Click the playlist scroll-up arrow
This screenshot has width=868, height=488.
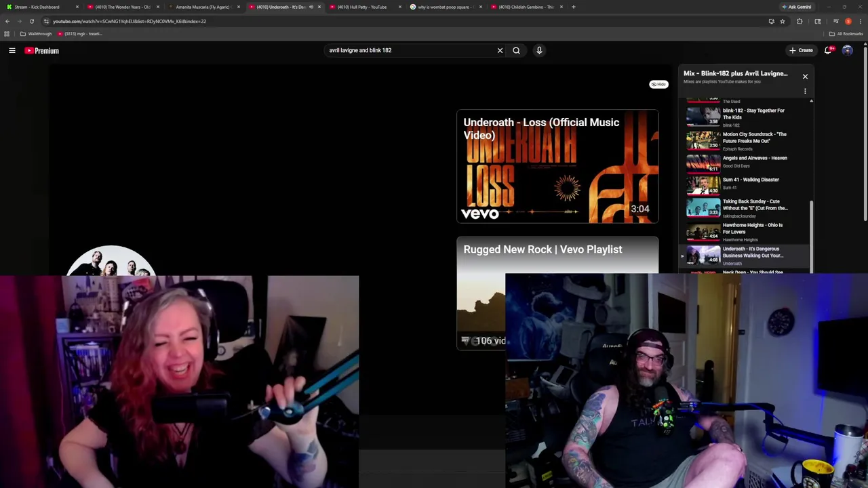point(811,101)
